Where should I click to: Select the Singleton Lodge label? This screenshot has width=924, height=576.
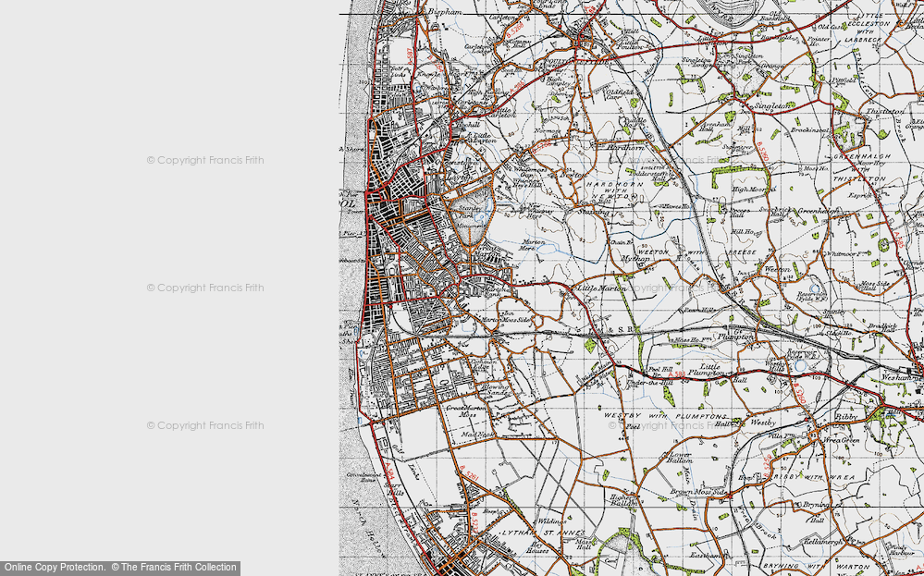696,63
